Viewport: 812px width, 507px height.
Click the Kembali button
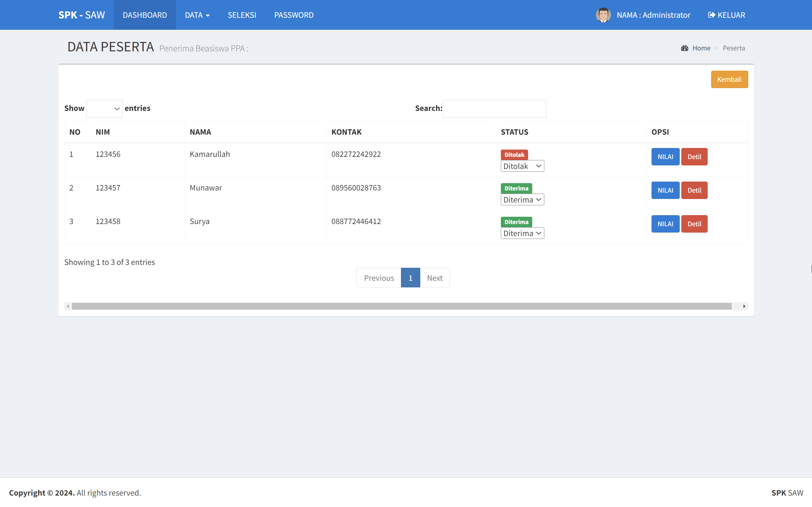pos(729,79)
